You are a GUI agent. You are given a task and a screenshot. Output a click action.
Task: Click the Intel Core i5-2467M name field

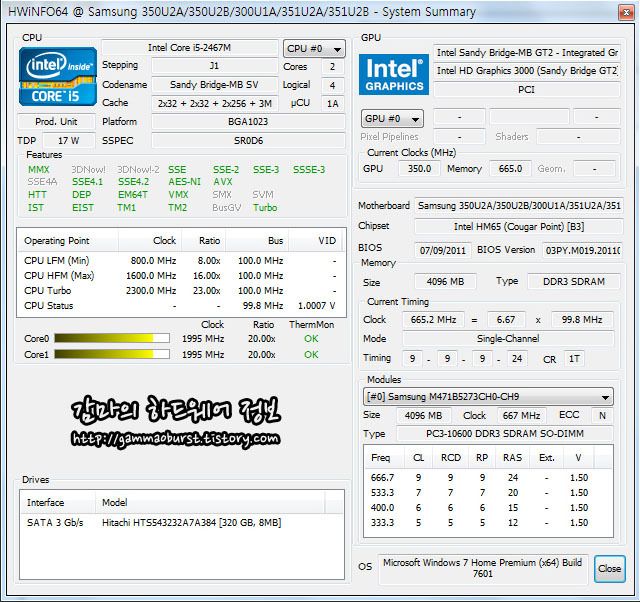(x=189, y=48)
